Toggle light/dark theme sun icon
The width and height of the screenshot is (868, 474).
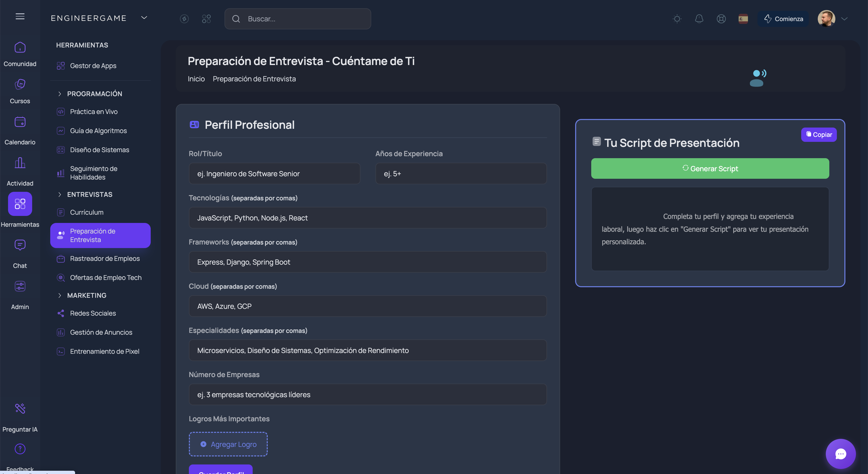tap(677, 19)
